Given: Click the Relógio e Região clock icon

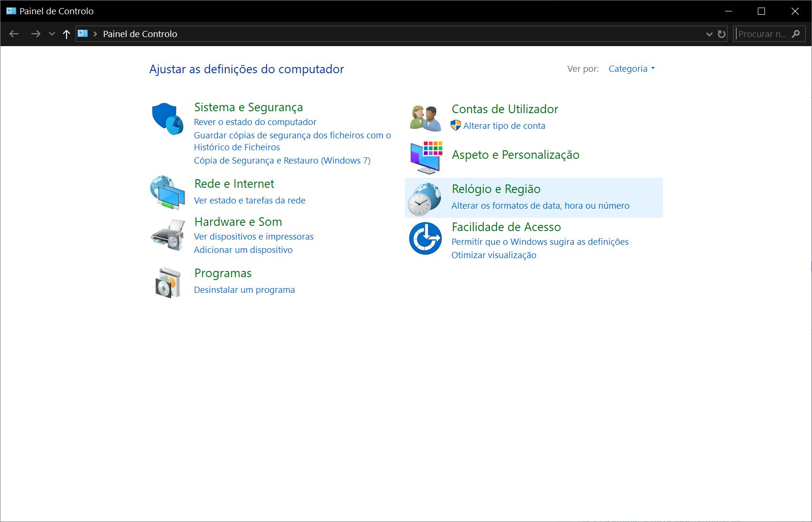Looking at the screenshot, I should tap(425, 199).
